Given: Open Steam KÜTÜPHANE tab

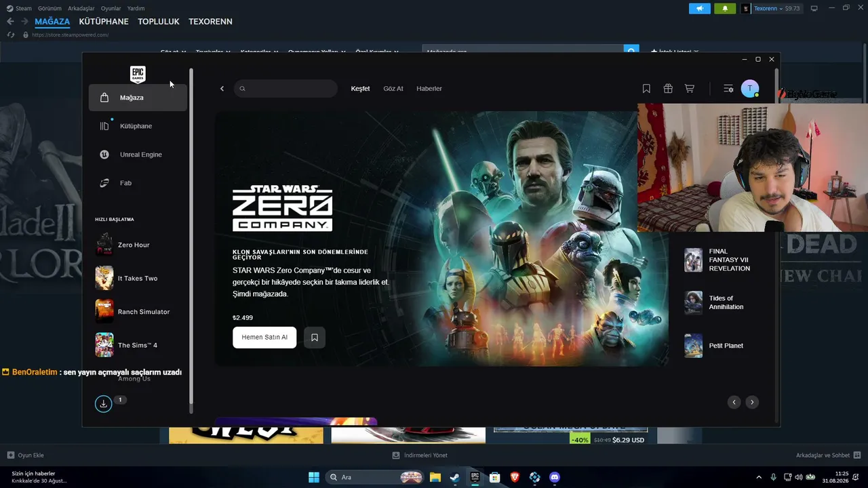Looking at the screenshot, I should (104, 22).
